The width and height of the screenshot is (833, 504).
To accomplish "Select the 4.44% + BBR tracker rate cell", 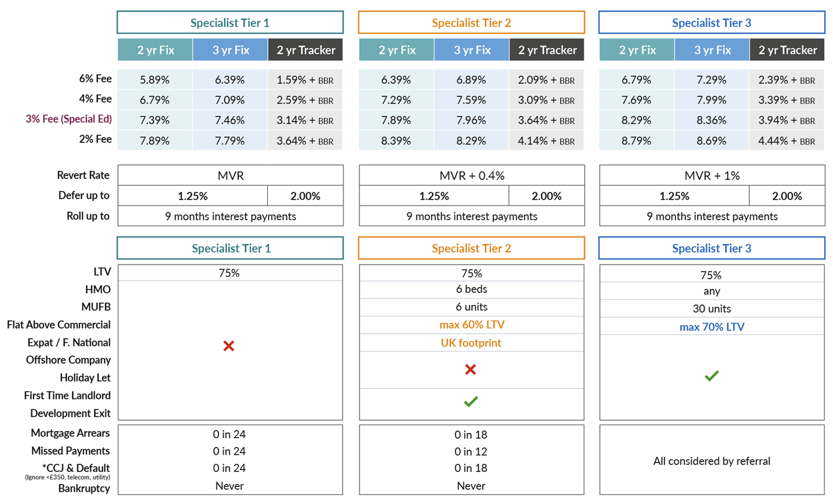I will (787, 140).
